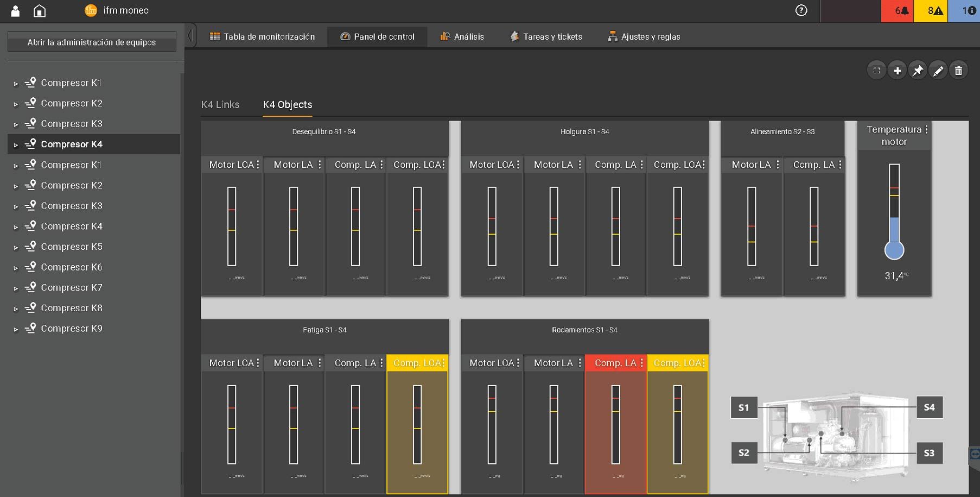
Task: Pin the dashboard with the pin icon
Action: (x=918, y=71)
